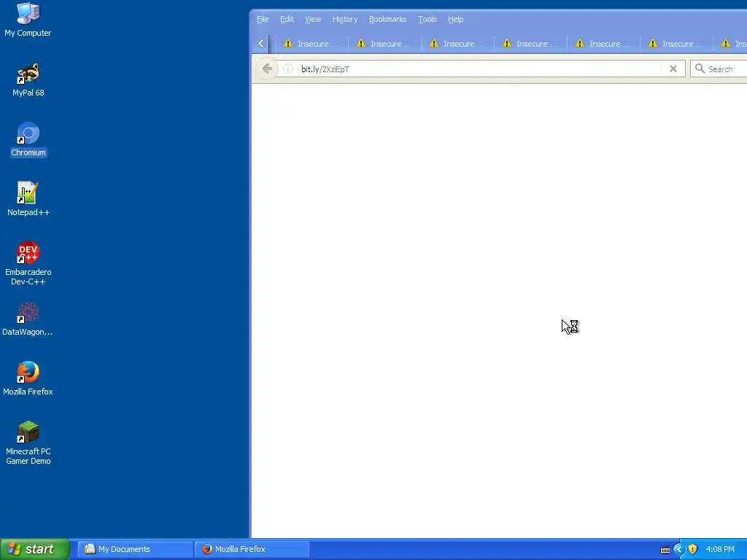The width and height of the screenshot is (747, 560).
Task: Click the keyboard icon in system tray
Action: click(x=665, y=550)
